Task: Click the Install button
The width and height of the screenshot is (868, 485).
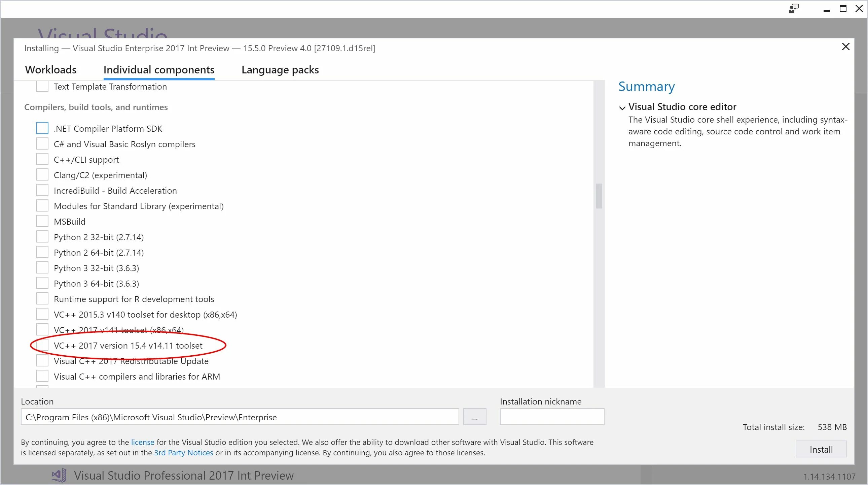Action: coord(821,449)
